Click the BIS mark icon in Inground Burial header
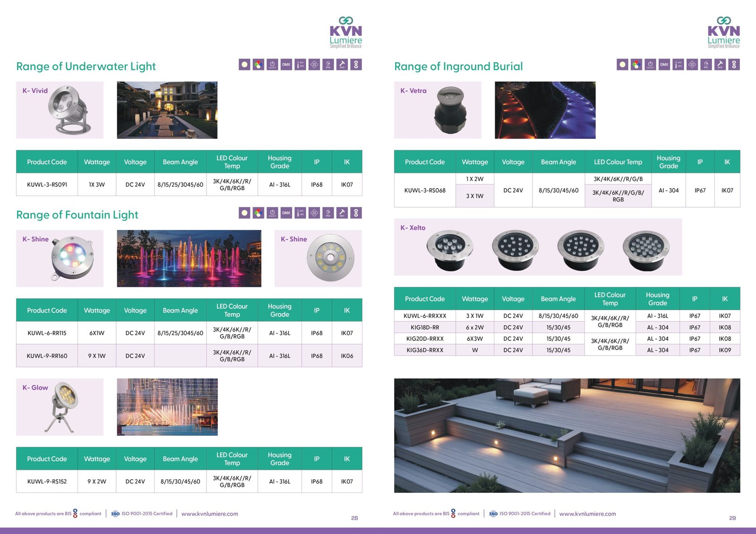This screenshot has height=534, width=756. coord(734,65)
